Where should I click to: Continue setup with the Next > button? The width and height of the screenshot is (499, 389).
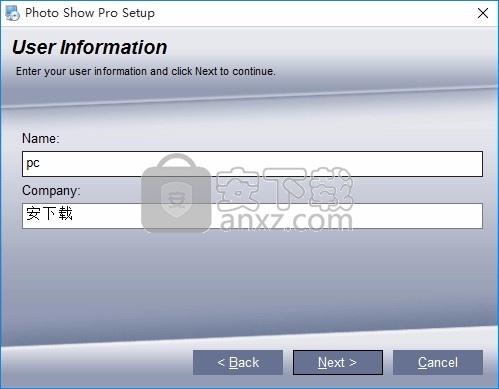[x=338, y=362]
